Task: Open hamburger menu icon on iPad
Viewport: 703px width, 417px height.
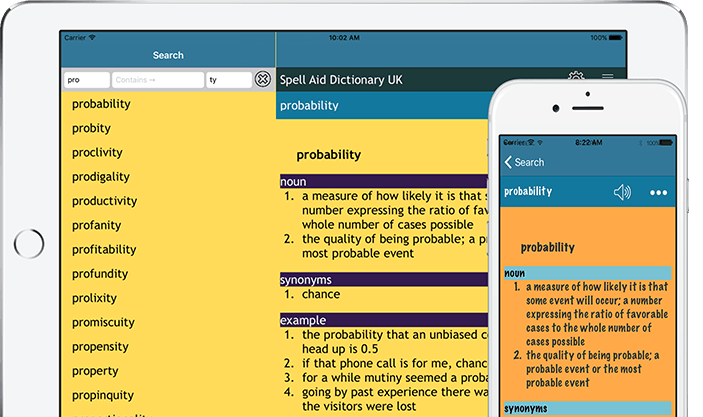Action: point(608,76)
